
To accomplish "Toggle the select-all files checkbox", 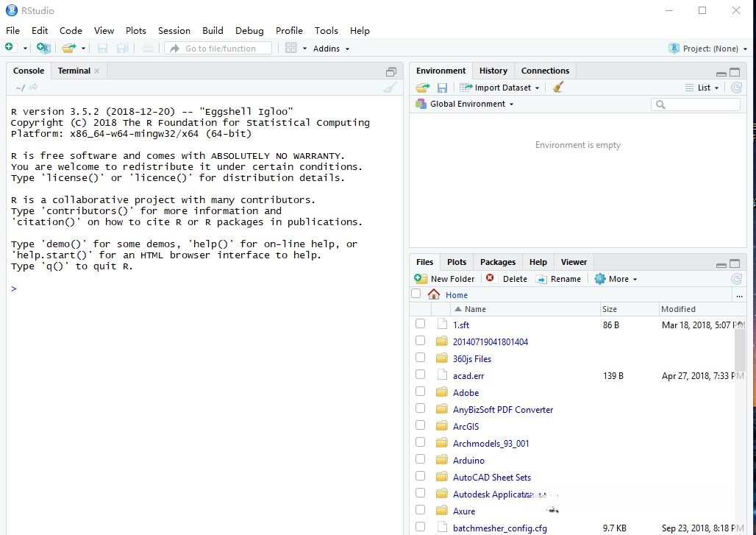I will click(x=416, y=294).
